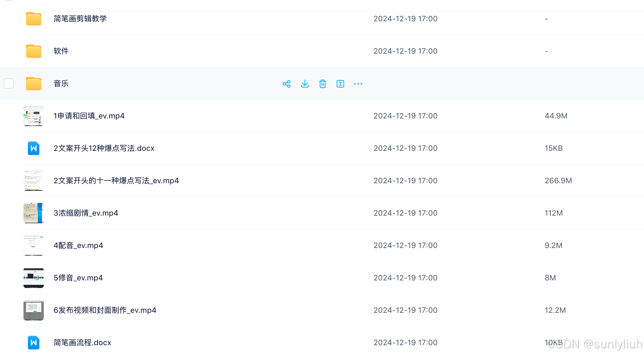This screenshot has width=644, height=355.
Task: Click the 音乐 folder icon
Action: pyautogui.click(x=34, y=84)
